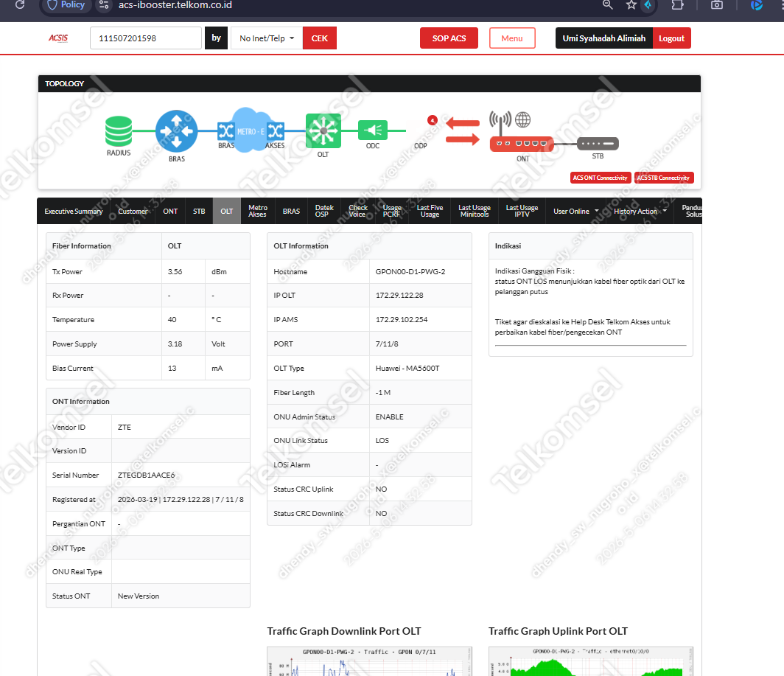Select OLT Type value Huawei - MA5600T
784x676 pixels.
407,369
